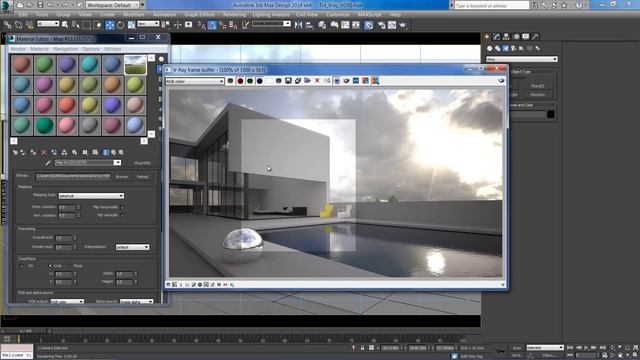Image resolution: width=640 pixels, height=360 pixels.
Task: Click the Reload bitmap button
Action: coord(142,176)
